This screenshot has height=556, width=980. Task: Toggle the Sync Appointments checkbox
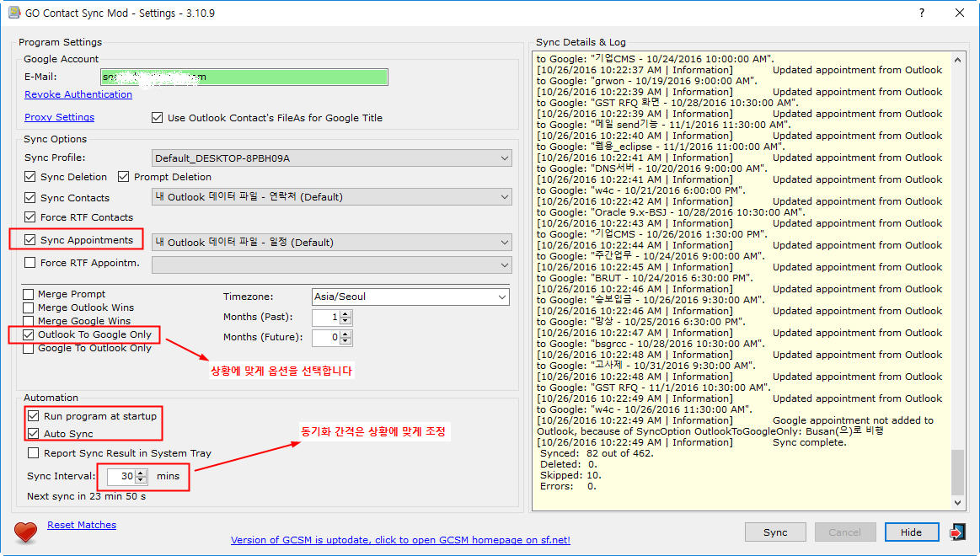[x=29, y=239]
